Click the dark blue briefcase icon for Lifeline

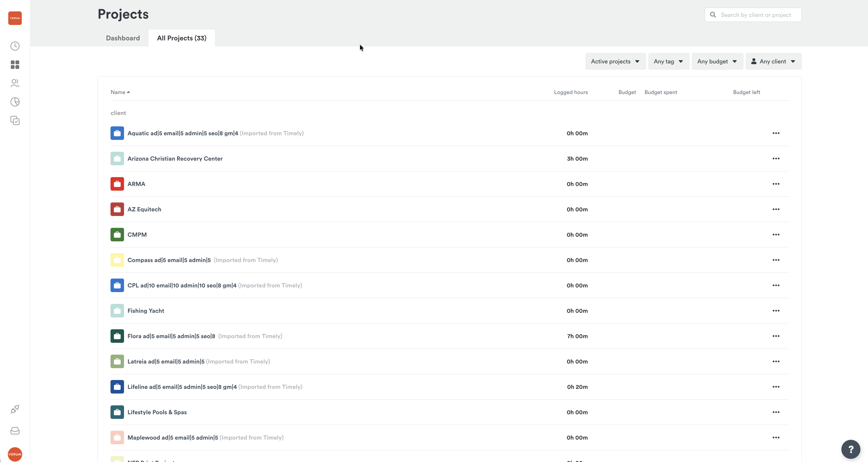(x=117, y=387)
